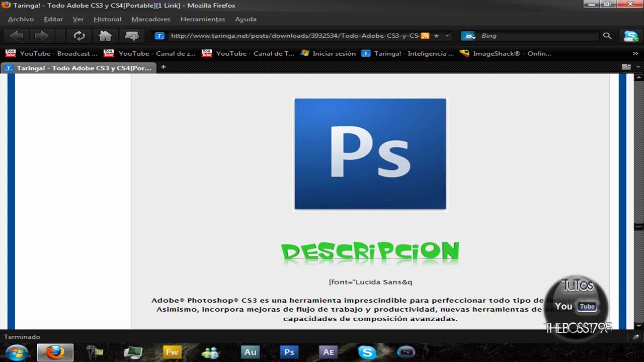Open YouTube - Broadcast bookmark
644x362 pixels.
[52, 53]
